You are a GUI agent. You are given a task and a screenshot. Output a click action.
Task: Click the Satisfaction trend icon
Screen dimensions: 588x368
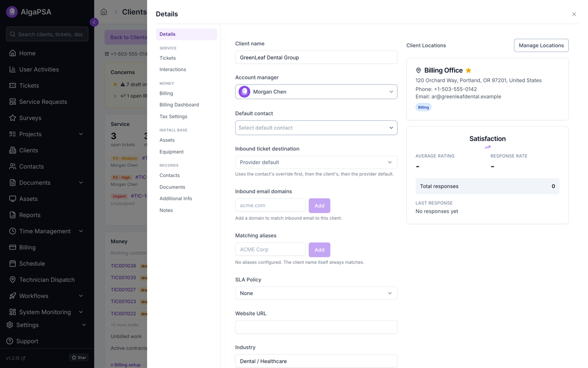point(488,147)
